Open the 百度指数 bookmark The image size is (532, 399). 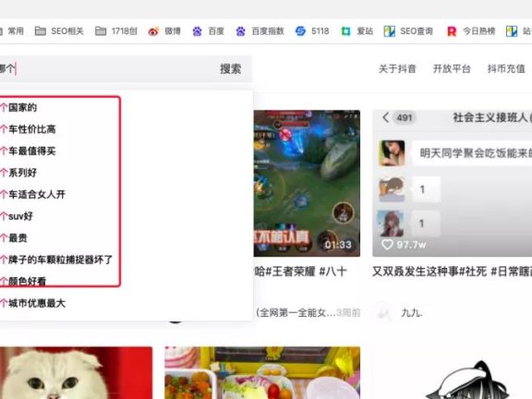coord(260,31)
